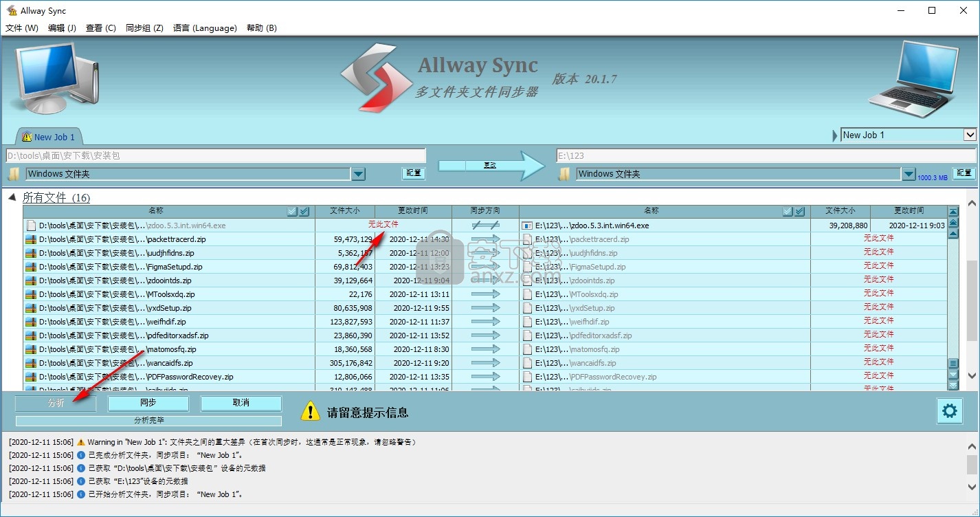
Task: Open the Windows 文件夹 dropdown for the E:\123 side
Action: pyautogui.click(x=909, y=174)
